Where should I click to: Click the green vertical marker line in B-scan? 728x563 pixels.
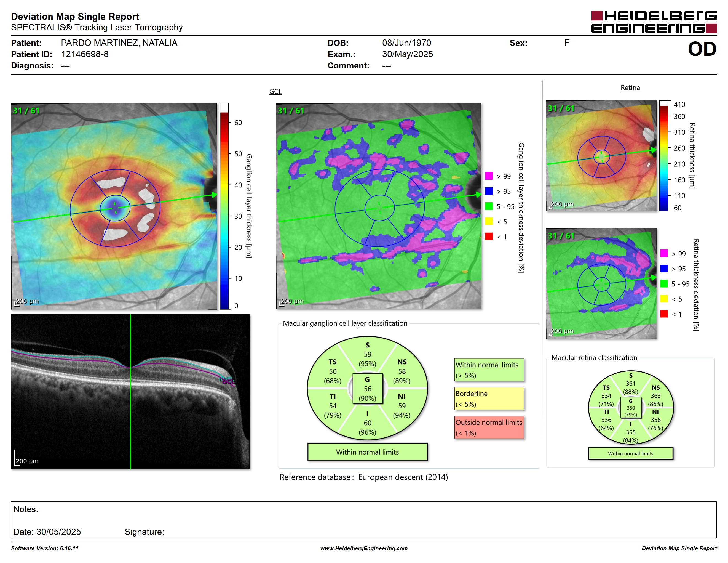130,392
